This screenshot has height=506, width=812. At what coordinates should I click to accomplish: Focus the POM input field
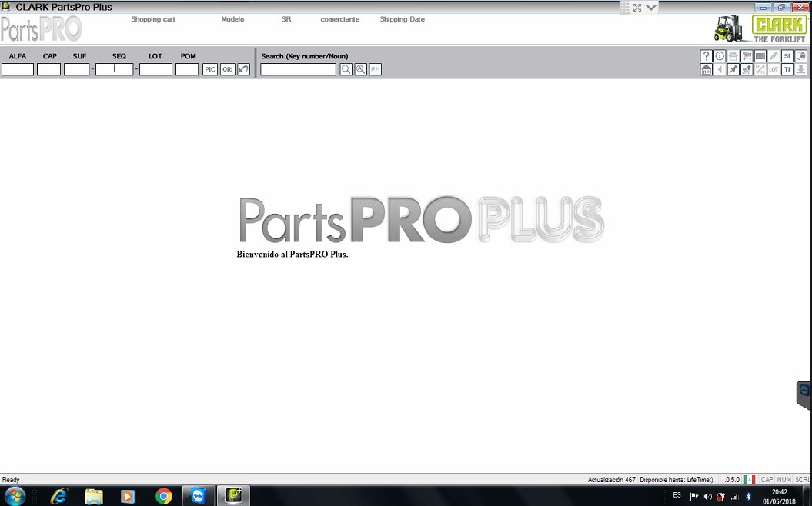(187, 69)
